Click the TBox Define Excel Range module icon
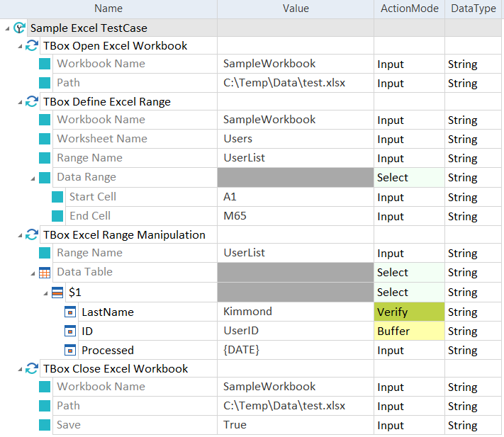Screen dimensions: 504x437 coord(32,102)
